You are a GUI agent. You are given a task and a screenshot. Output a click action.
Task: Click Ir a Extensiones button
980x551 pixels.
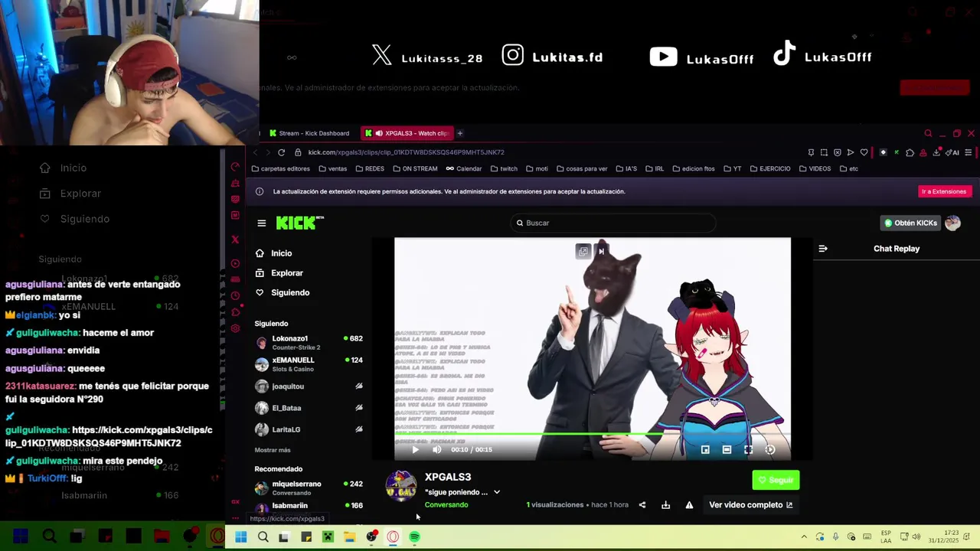(944, 191)
